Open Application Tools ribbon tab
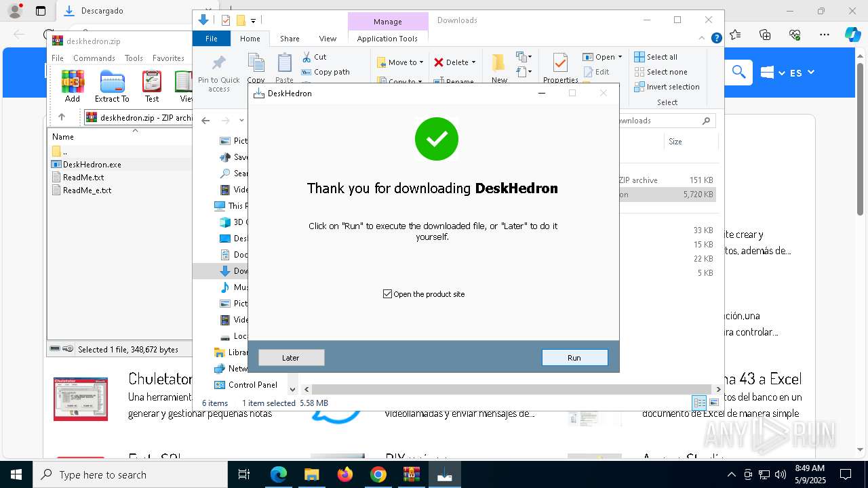 click(387, 39)
